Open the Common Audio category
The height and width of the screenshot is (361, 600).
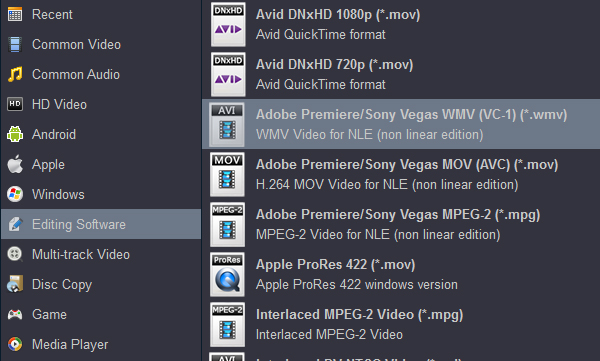[101, 74]
